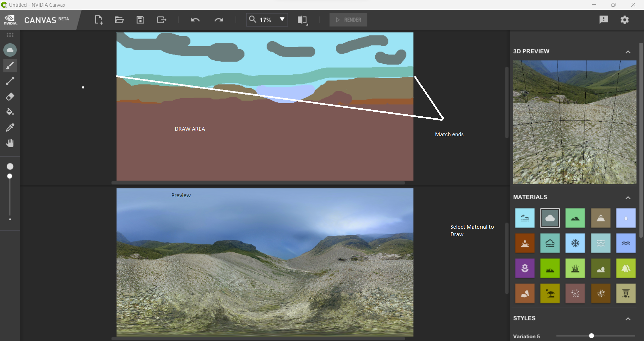Select the Flower material swatch
The width and height of the screenshot is (644, 341).
coord(524,268)
